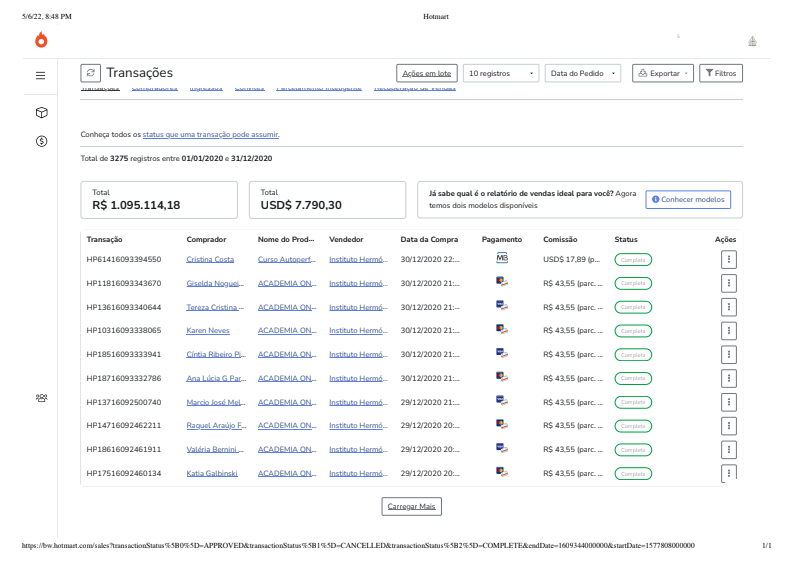Image resolution: width=795 pixels, height=563 pixels.
Task: Open product link Curso Autoperf...
Action: click(286, 260)
